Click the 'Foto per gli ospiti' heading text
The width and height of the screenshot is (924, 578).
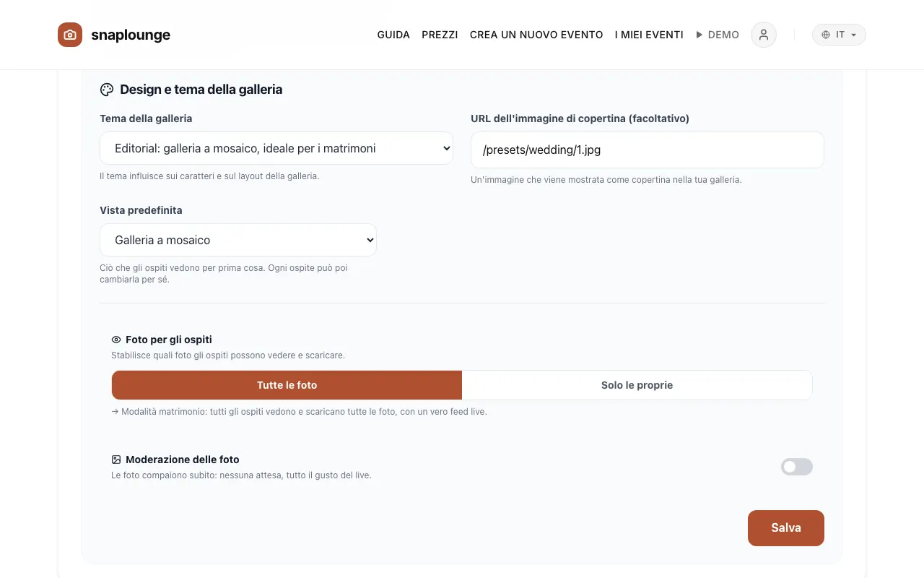169,340
